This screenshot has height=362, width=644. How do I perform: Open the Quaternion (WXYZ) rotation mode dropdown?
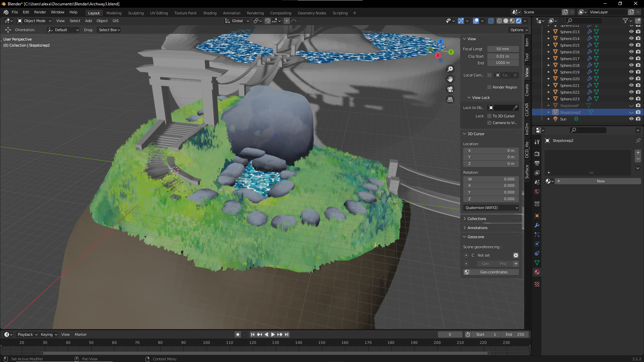(x=491, y=208)
